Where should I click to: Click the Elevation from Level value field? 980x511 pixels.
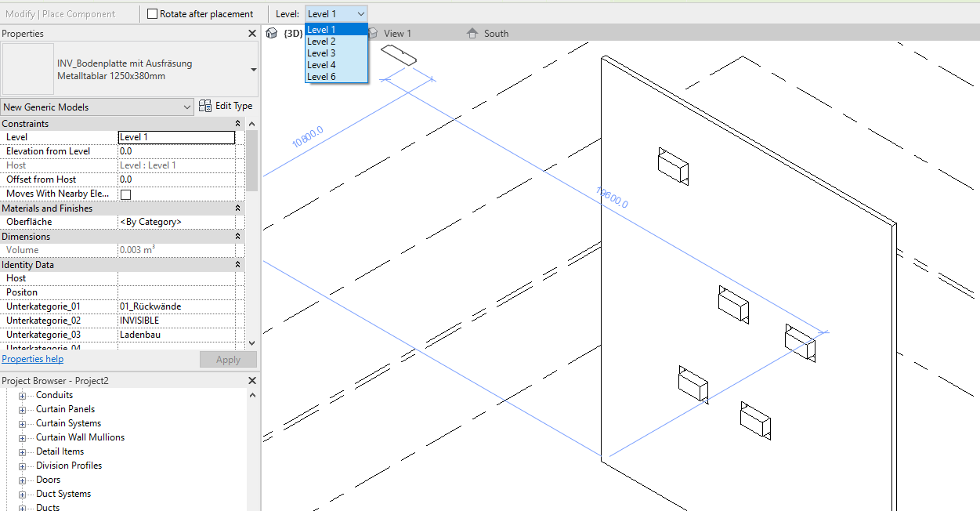176,150
